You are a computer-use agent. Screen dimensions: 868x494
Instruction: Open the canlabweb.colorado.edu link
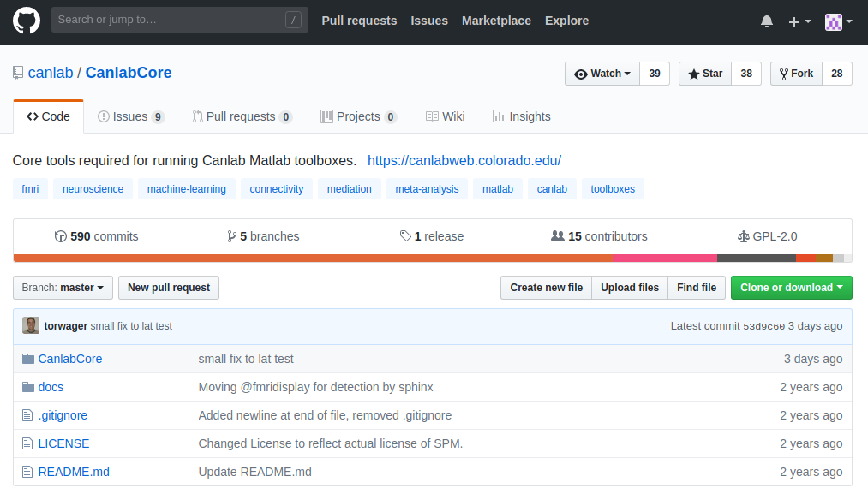[x=464, y=160]
